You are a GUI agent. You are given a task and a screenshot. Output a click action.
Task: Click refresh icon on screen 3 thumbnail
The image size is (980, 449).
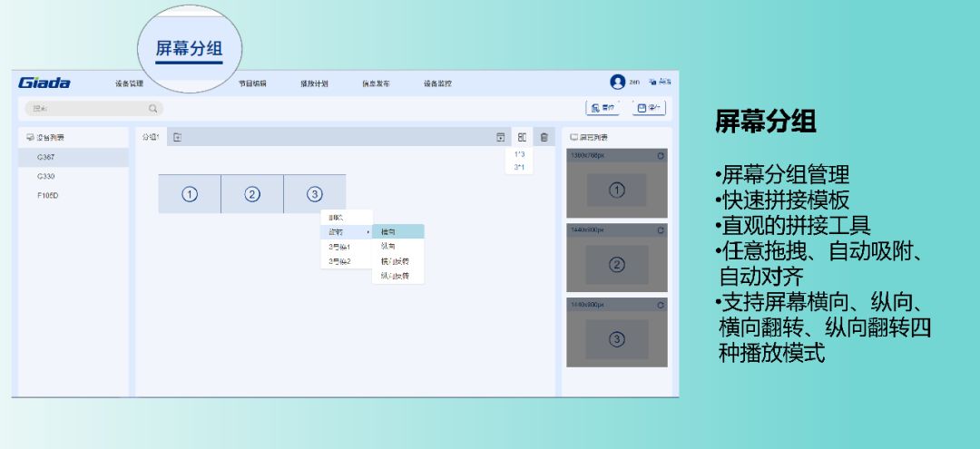click(661, 305)
